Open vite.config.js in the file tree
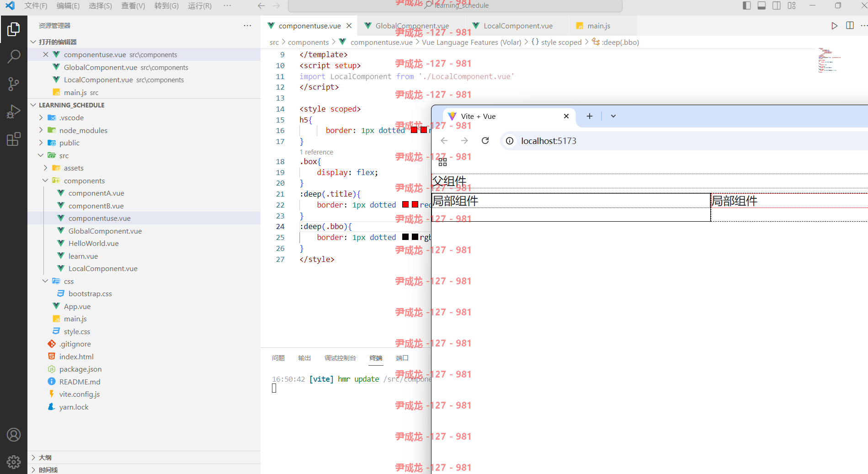Image resolution: width=868 pixels, height=474 pixels. point(79,394)
